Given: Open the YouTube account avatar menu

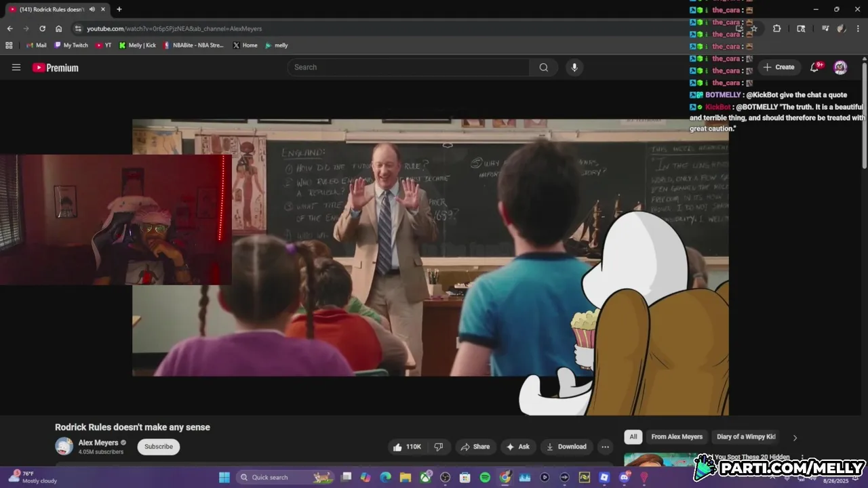Looking at the screenshot, I should pyautogui.click(x=840, y=67).
